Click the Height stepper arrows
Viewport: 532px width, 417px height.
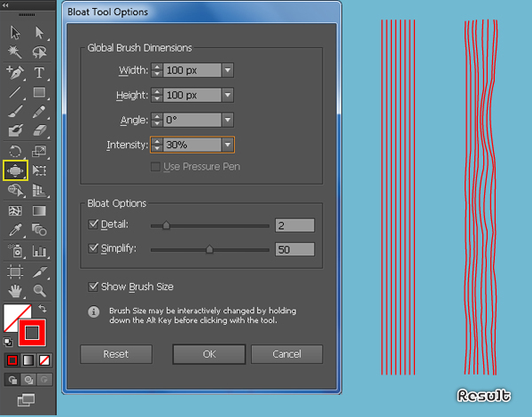pyautogui.click(x=157, y=95)
